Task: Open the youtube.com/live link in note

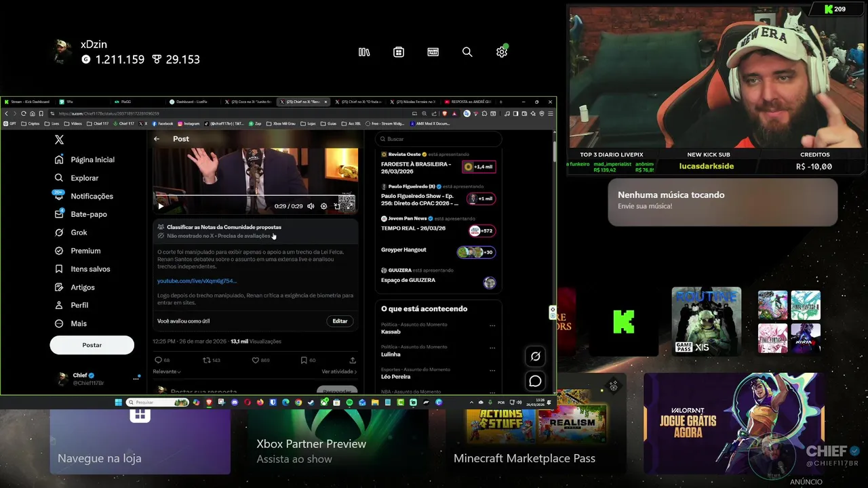Action: [x=197, y=281]
